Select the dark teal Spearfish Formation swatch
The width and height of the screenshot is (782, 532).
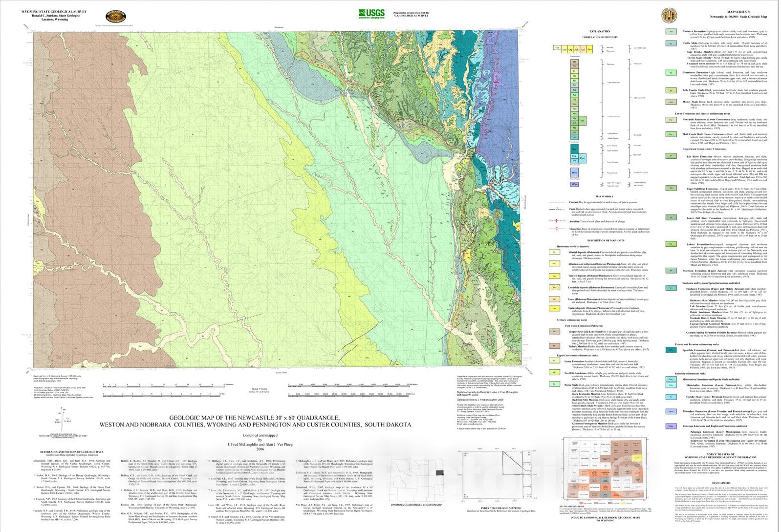click(671, 350)
